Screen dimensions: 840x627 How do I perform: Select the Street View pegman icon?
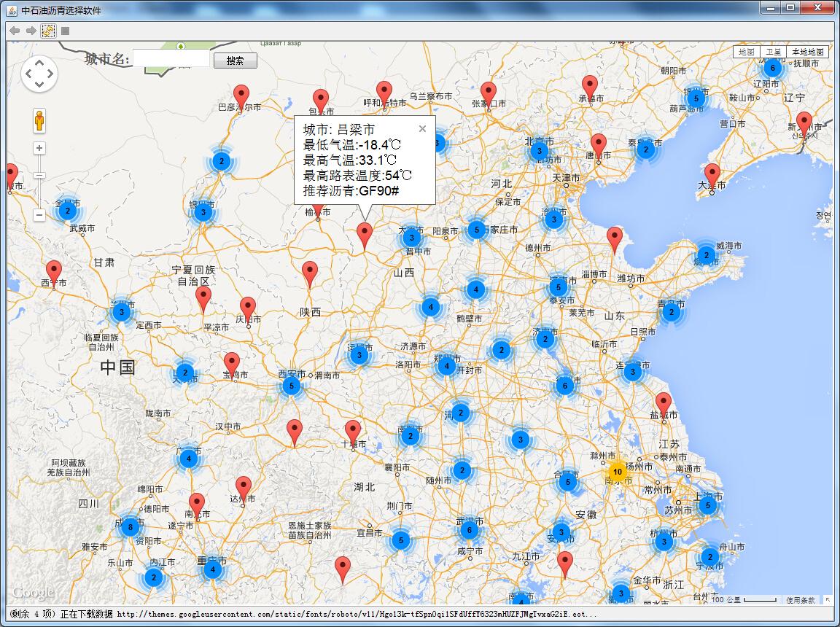(x=39, y=120)
